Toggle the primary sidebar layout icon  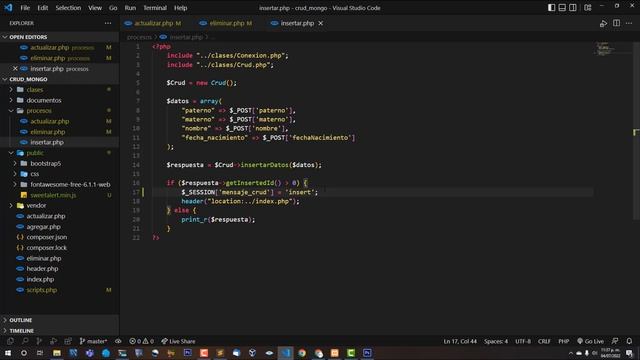pos(551,7)
